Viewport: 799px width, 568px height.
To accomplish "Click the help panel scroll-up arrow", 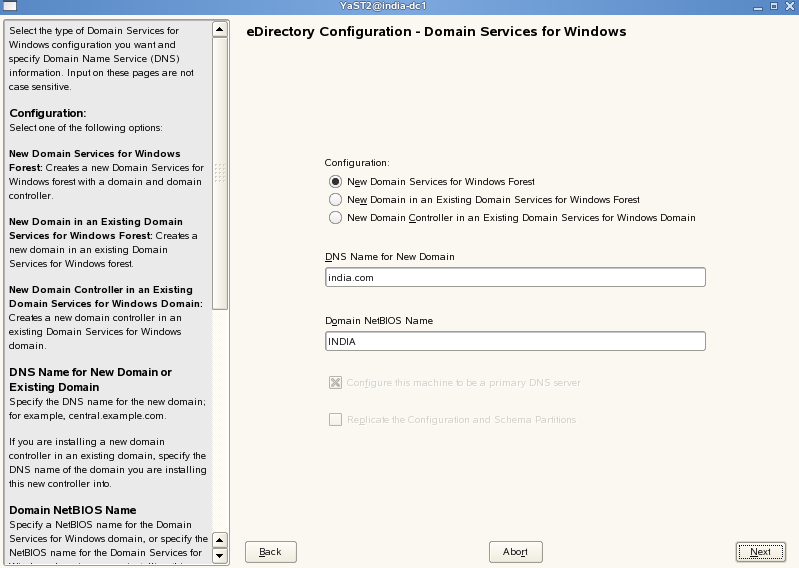I will pyautogui.click(x=220, y=28).
